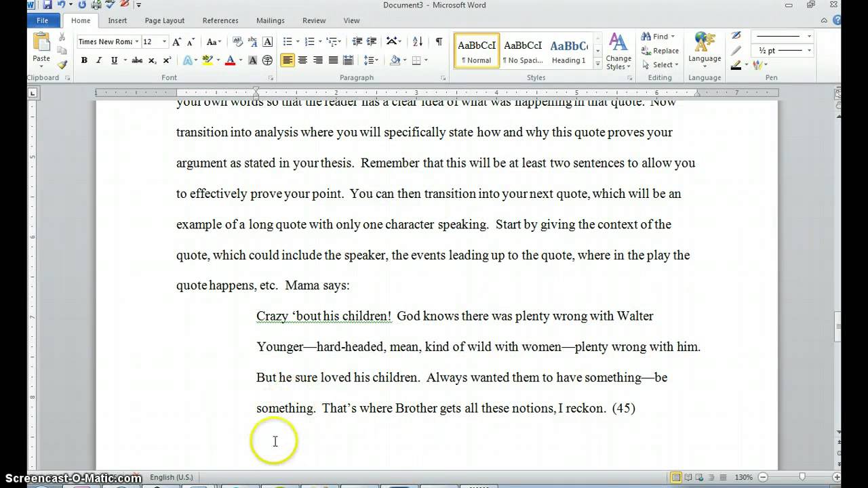Open the Times New Roman font dropdown
Screen dimensions: 868x488
[136, 42]
